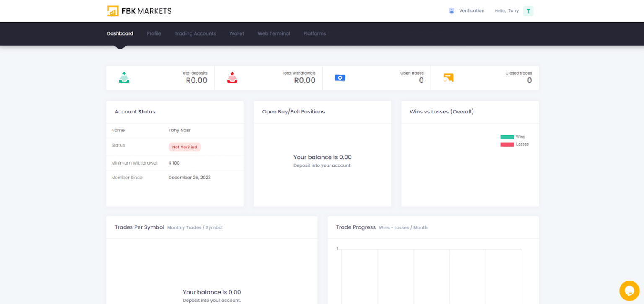Click the Not Verified status badge
The height and width of the screenshot is (304, 644).
(184, 147)
